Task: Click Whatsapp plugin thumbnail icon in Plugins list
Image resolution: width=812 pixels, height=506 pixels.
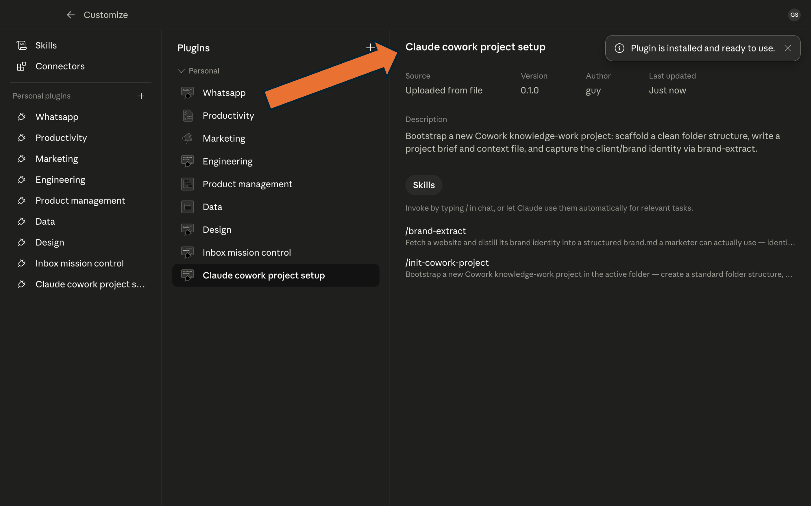Action: (187, 93)
